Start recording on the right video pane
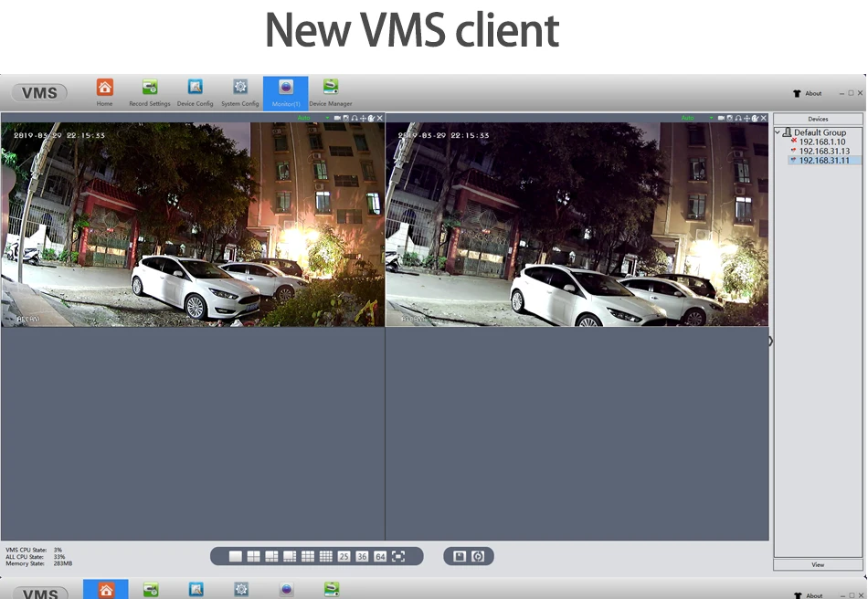Viewport: 868px width, 599px height. coord(721,118)
